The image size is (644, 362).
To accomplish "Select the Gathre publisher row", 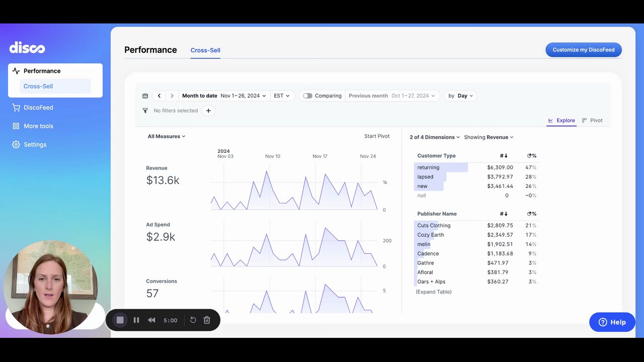I will click(x=476, y=263).
